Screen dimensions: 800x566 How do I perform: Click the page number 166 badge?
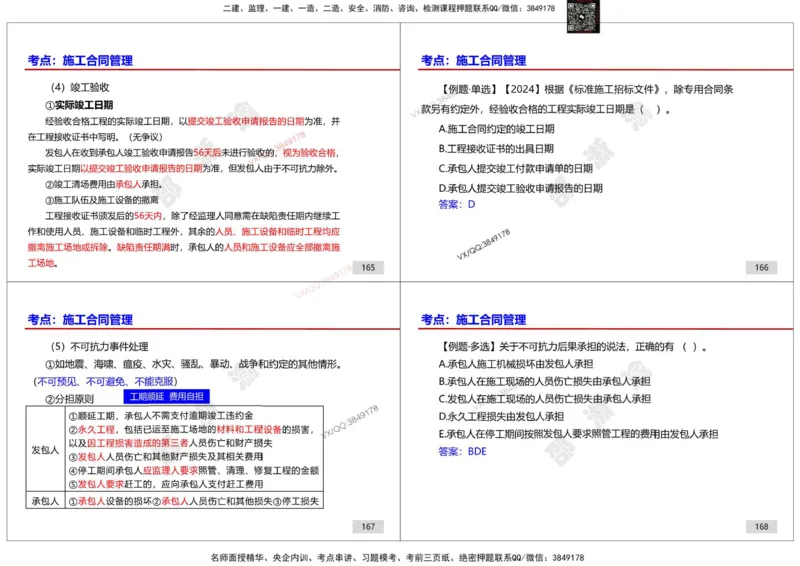click(x=762, y=267)
